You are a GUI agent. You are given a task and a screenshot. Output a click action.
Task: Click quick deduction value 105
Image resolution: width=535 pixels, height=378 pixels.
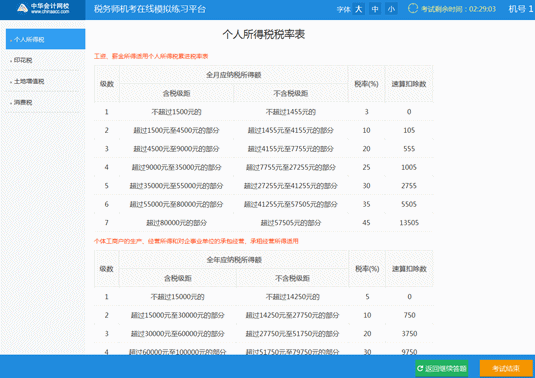coord(409,130)
